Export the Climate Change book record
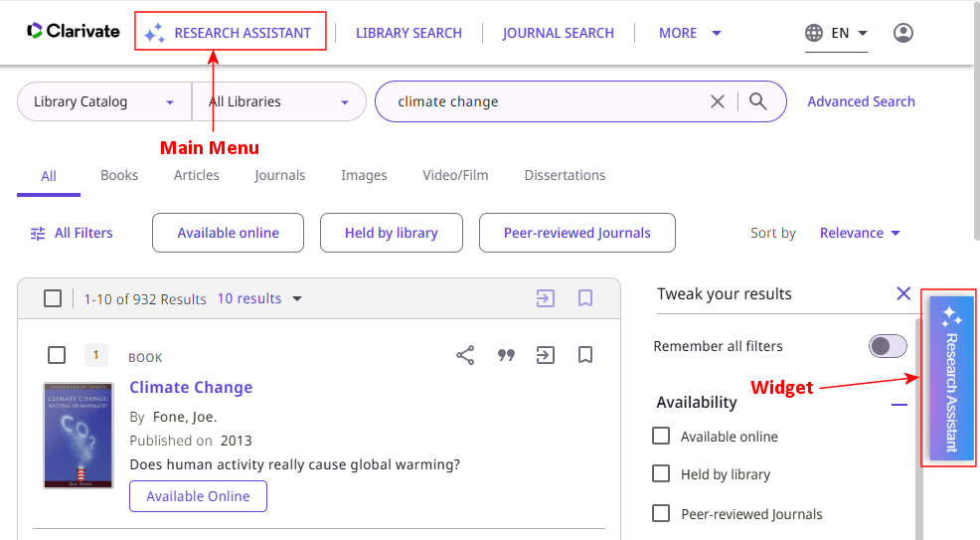Viewport: 980px width, 540px height. [546, 355]
